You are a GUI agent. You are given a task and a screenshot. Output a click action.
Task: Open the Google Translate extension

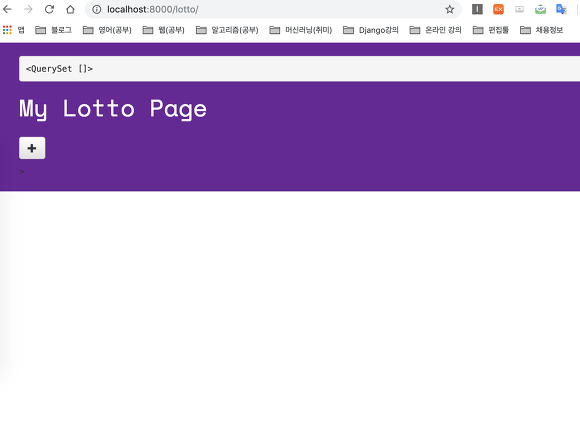[x=561, y=9]
